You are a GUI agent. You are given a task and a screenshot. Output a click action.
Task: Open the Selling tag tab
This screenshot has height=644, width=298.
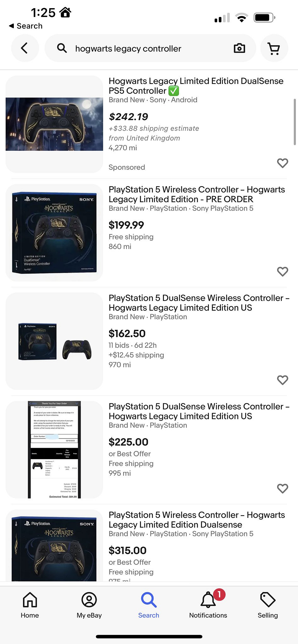267,605
